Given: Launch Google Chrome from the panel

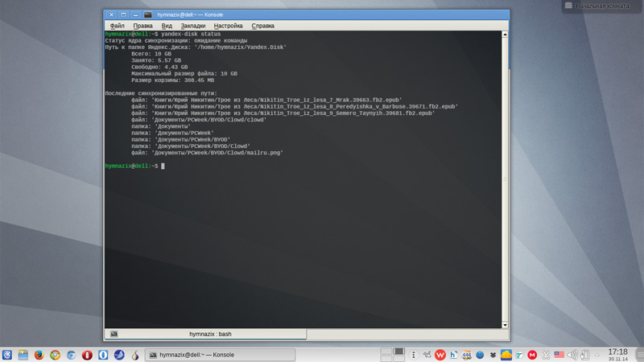Looking at the screenshot, I should click(55, 355).
